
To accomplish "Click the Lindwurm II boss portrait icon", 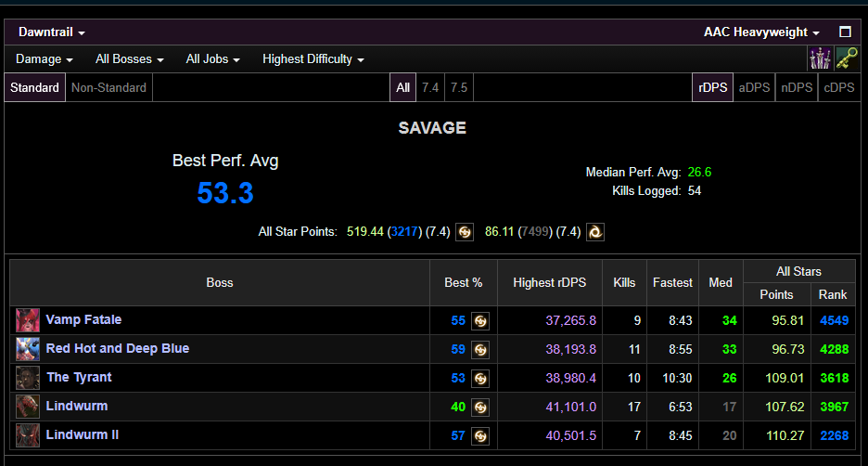I will pos(28,435).
